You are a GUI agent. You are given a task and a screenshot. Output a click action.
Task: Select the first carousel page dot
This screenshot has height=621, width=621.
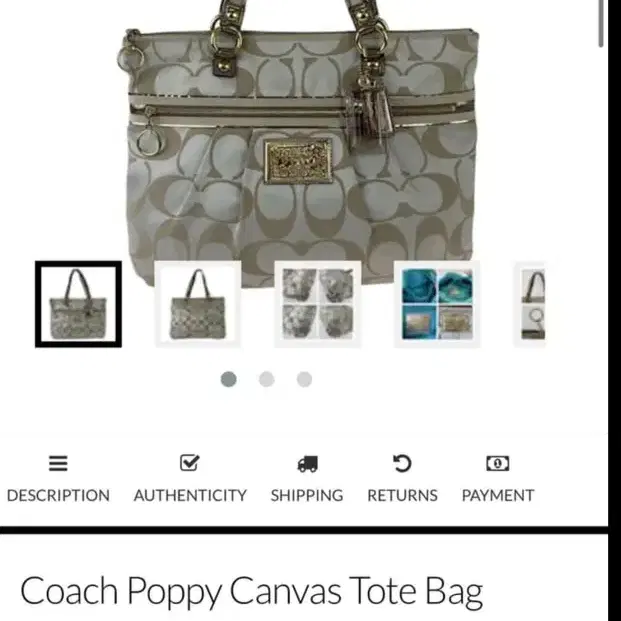click(229, 379)
